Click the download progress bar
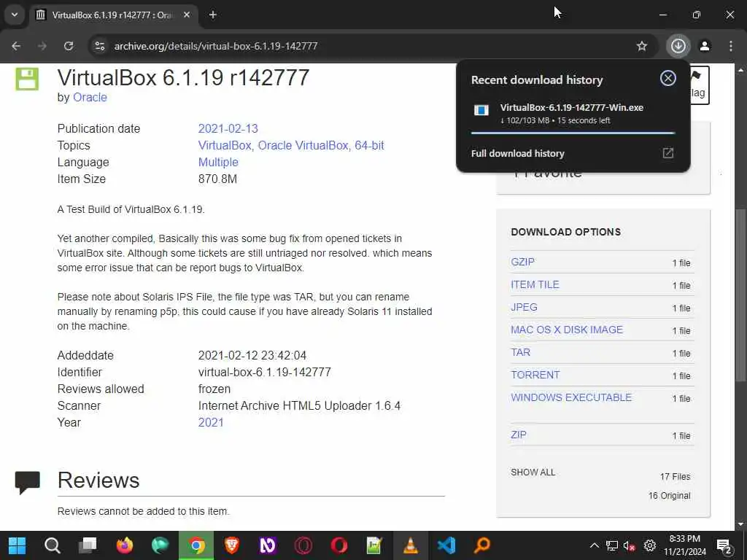Screen dimensions: 747x560 tap(573, 133)
